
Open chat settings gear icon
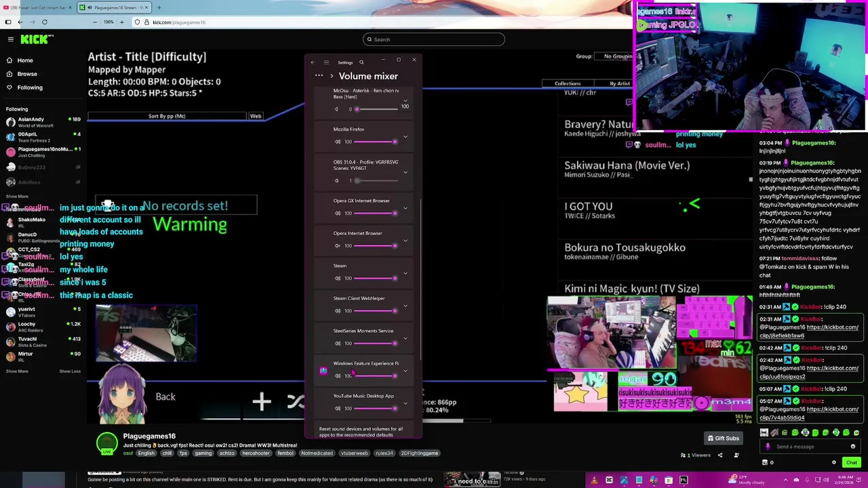coord(834,462)
